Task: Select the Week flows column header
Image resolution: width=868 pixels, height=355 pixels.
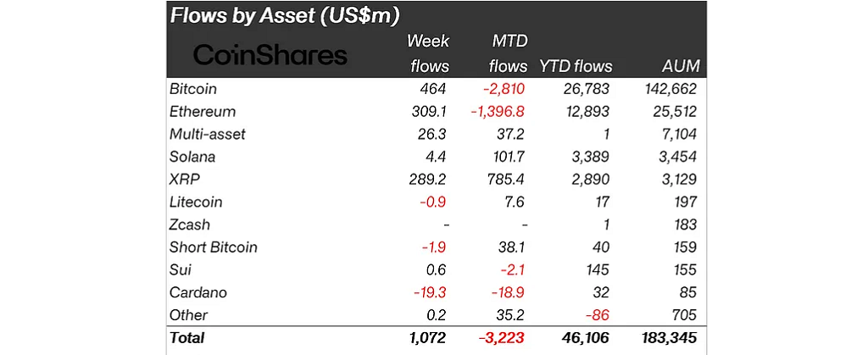Action: pyautogui.click(x=428, y=53)
